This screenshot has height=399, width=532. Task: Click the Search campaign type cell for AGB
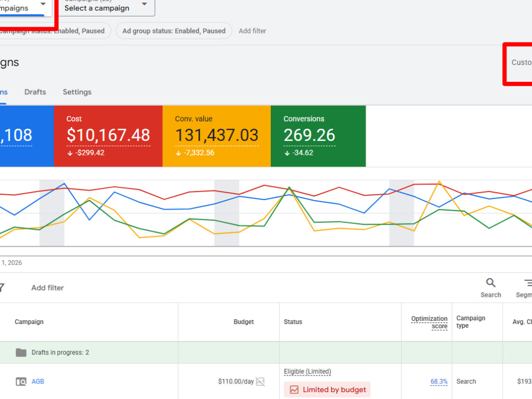tap(466, 381)
